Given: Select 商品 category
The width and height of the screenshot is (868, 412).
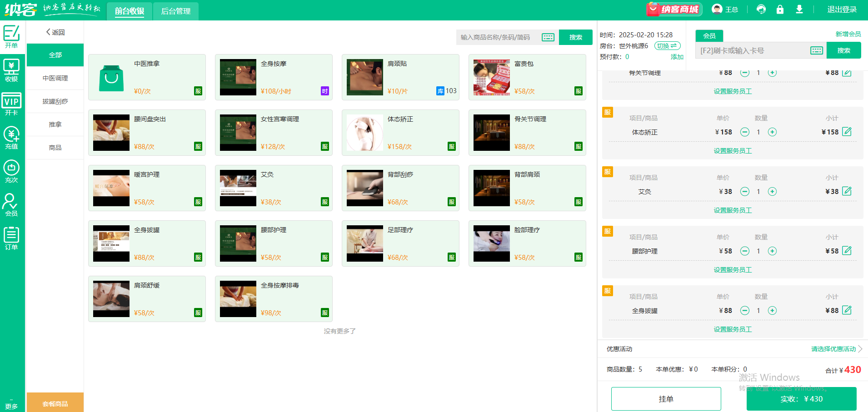Looking at the screenshot, I should (55, 148).
